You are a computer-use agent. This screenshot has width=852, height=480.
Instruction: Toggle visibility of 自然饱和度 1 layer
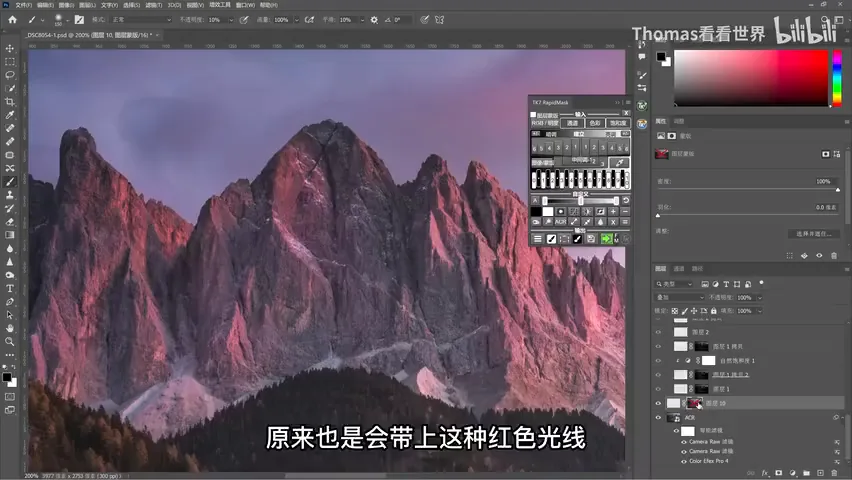coord(658,360)
